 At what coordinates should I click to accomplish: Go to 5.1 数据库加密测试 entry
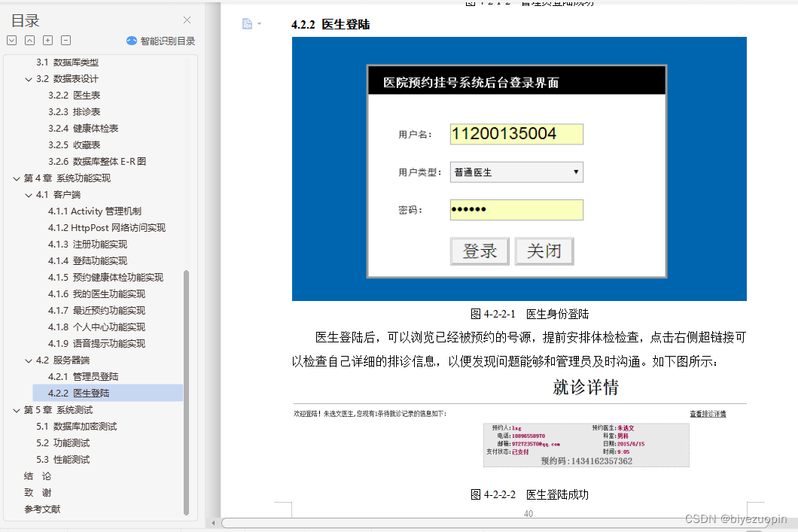coord(76,427)
